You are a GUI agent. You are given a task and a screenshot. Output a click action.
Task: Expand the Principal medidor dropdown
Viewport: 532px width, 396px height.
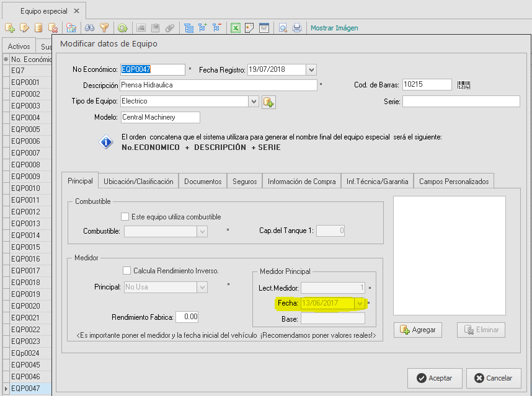point(203,287)
